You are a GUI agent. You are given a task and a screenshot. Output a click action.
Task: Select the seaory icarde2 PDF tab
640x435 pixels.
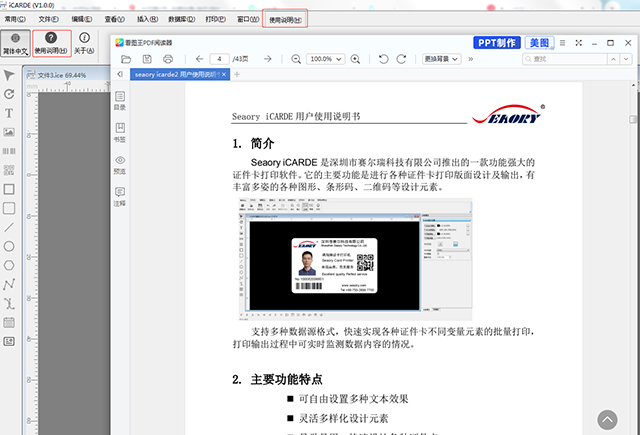click(x=177, y=74)
